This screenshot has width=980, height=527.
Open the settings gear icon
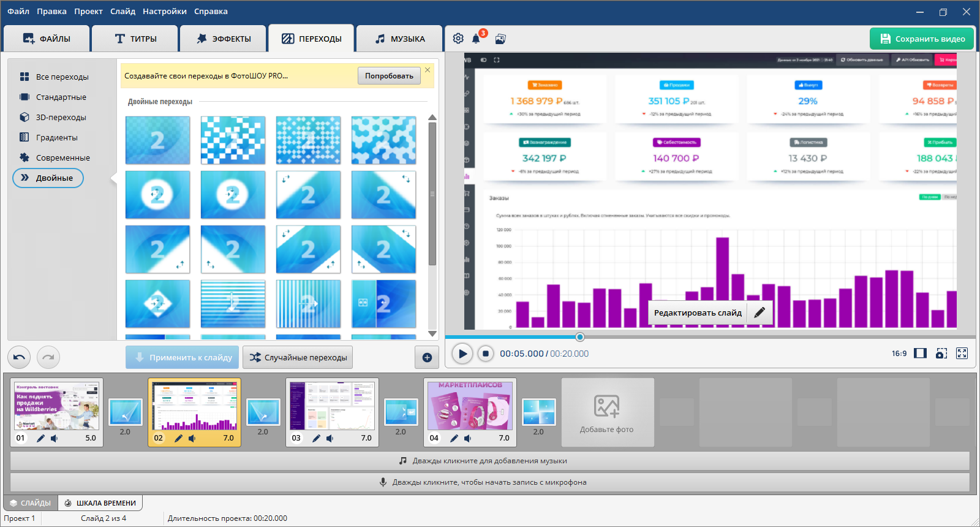click(458, 39)
